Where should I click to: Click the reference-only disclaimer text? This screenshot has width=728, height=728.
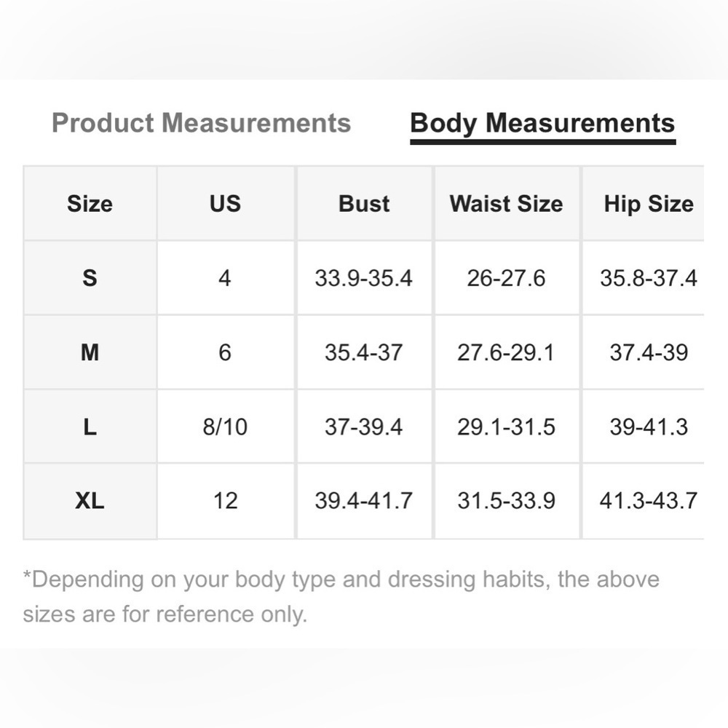point(341,597)
